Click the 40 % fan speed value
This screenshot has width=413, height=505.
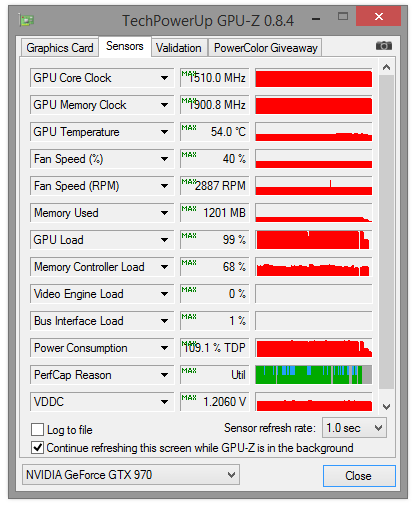215,159
